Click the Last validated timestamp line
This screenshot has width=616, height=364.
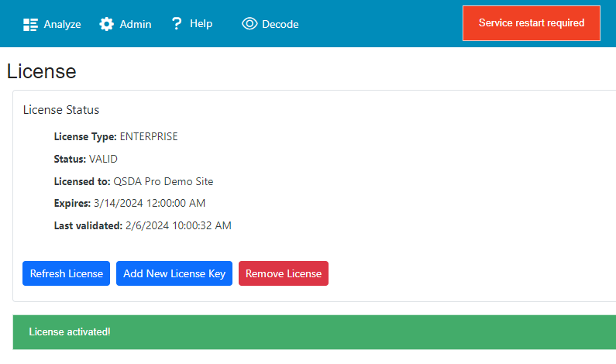pos(143,225)
